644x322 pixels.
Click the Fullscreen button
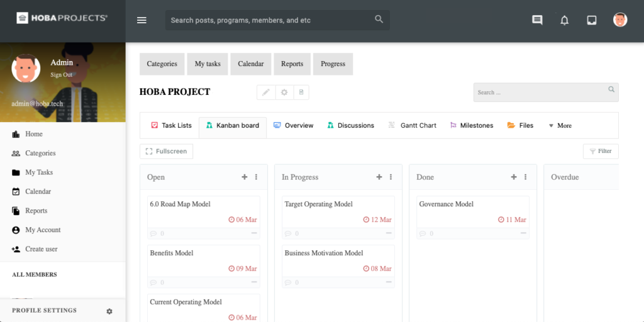(x=166, y=152)
